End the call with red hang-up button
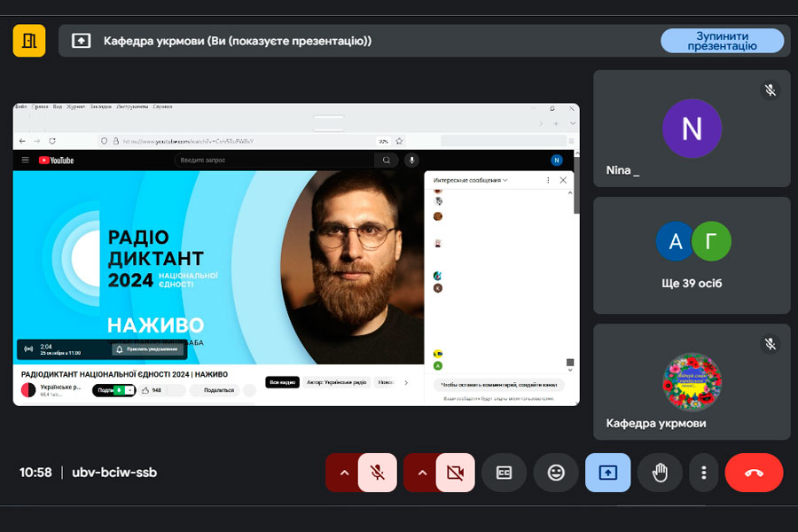The image size is (798, 532). [754, 473]
